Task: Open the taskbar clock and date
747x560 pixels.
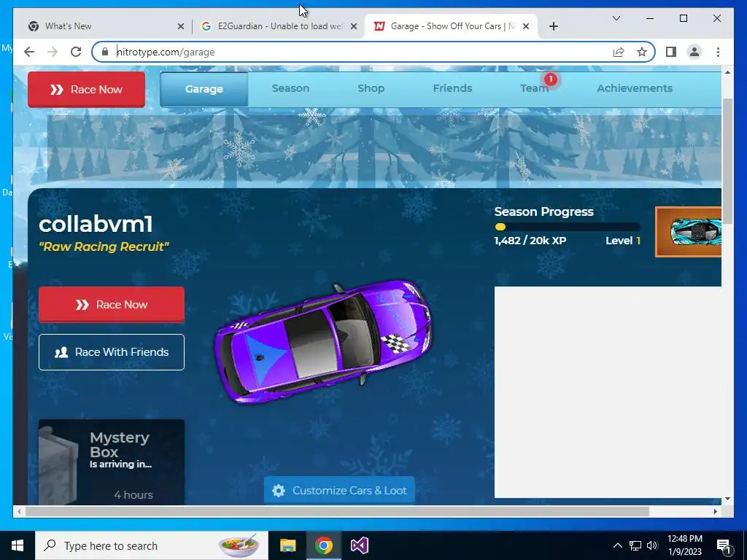Action: point(685,545)
